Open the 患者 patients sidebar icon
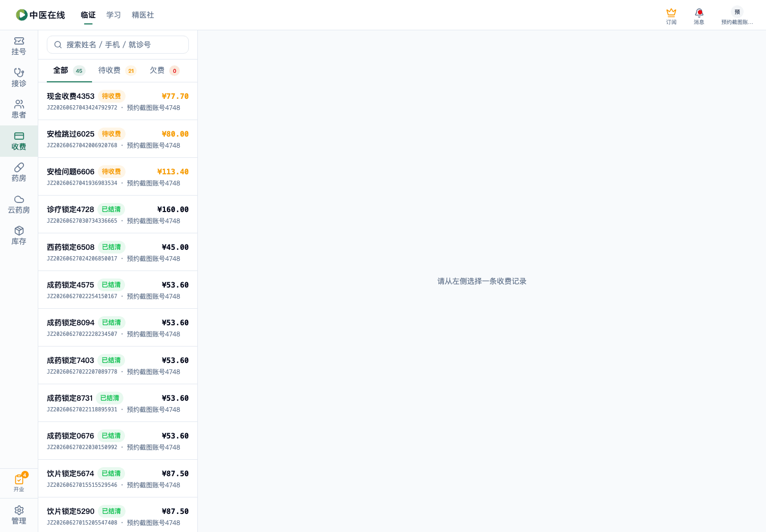 19,104
